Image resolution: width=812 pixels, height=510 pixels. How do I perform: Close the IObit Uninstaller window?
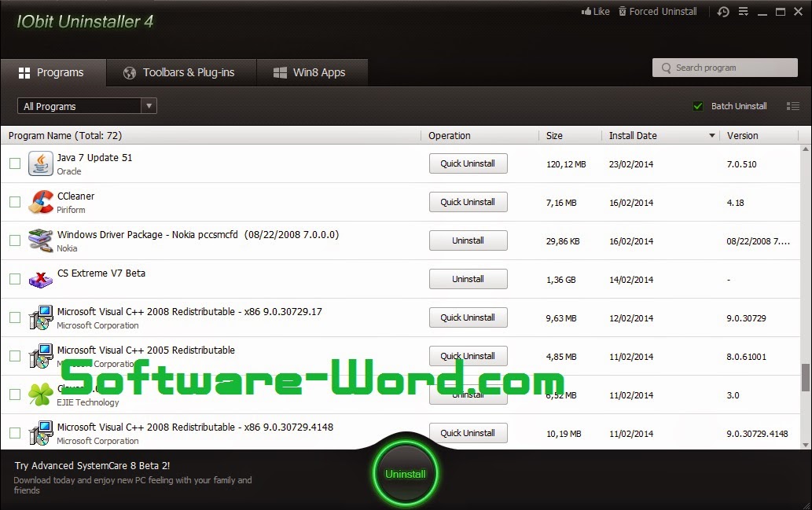pyautogui.click(x=798, y=11)
